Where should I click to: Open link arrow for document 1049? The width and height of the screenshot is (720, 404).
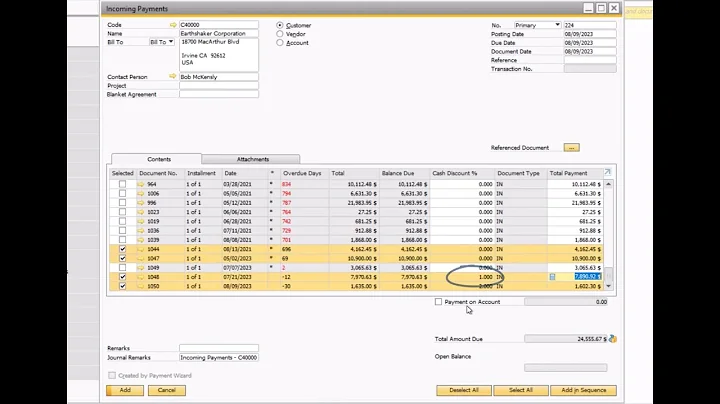(x=141, y=267)
